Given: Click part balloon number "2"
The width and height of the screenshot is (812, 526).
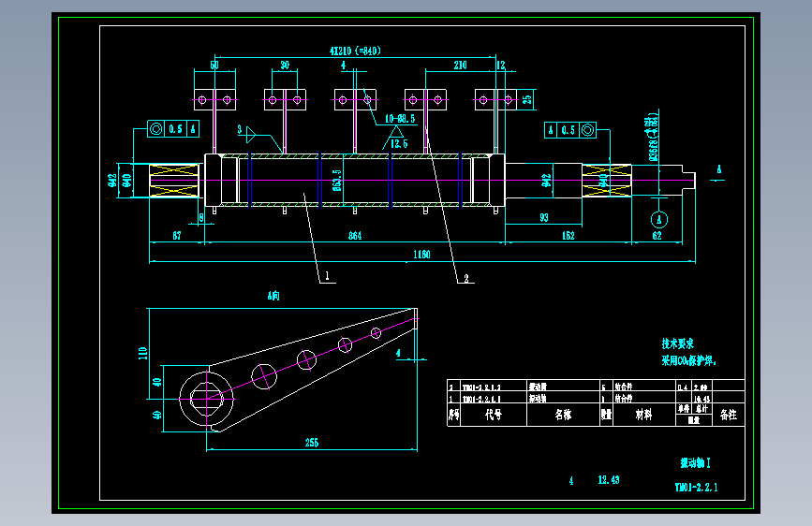Looking at the screenshot, I should coord(466,279).
